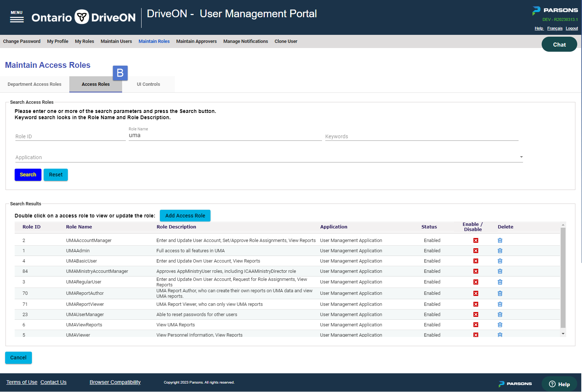Viewport: 582px width, 392px height.
Task: Click Add Access Role button
Action: (x=185, y=216)
